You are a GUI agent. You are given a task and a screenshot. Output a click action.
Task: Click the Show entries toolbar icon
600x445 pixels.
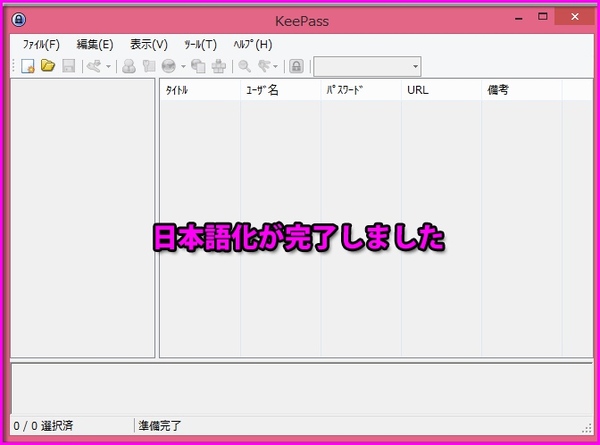[264, 66]
